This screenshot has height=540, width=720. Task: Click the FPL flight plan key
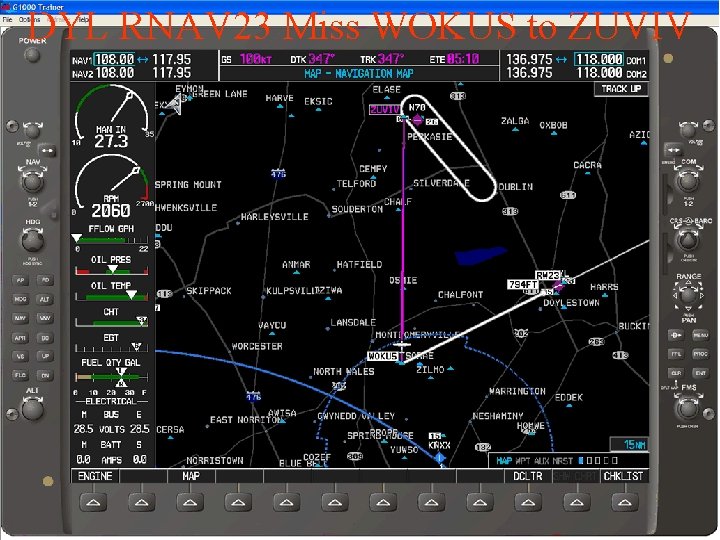click(x=676, y=354)
